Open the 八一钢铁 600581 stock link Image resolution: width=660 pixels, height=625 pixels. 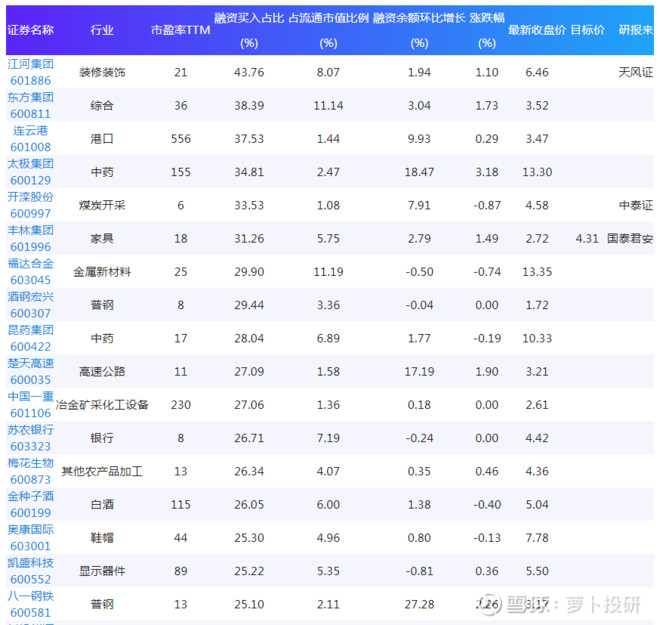(x=30, y=604)
